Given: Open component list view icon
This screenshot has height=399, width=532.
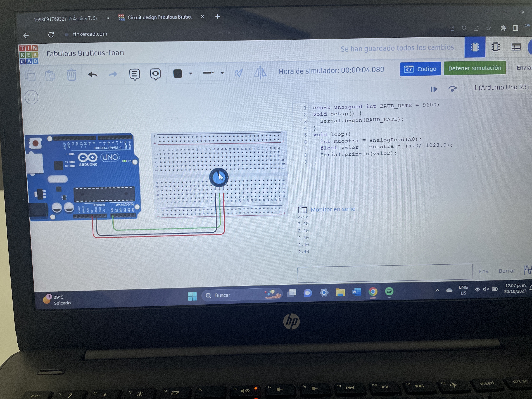Looking at the screenshot, I should 516,47.
